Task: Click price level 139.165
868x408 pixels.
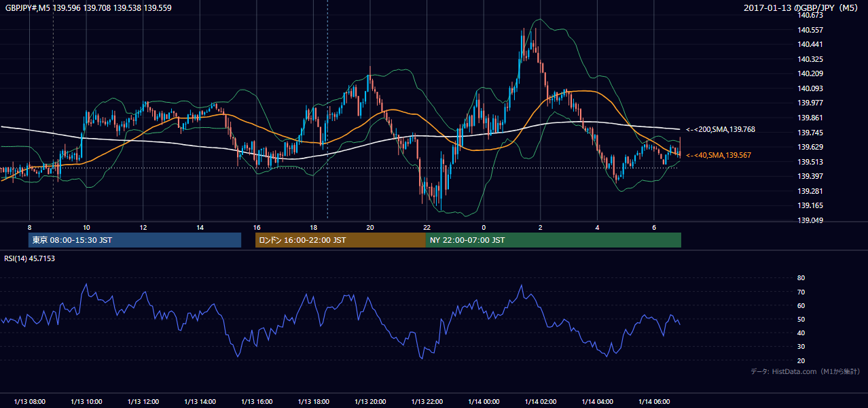Action: point(810,205)
